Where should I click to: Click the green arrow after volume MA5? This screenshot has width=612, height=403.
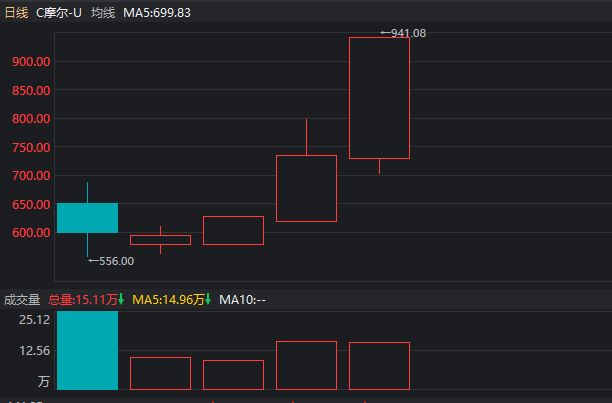pos(208,299)
